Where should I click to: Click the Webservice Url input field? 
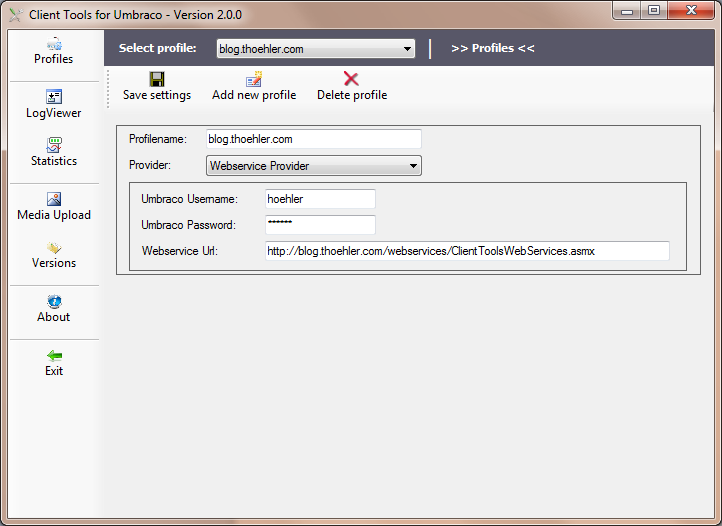[x=467, y=251]
